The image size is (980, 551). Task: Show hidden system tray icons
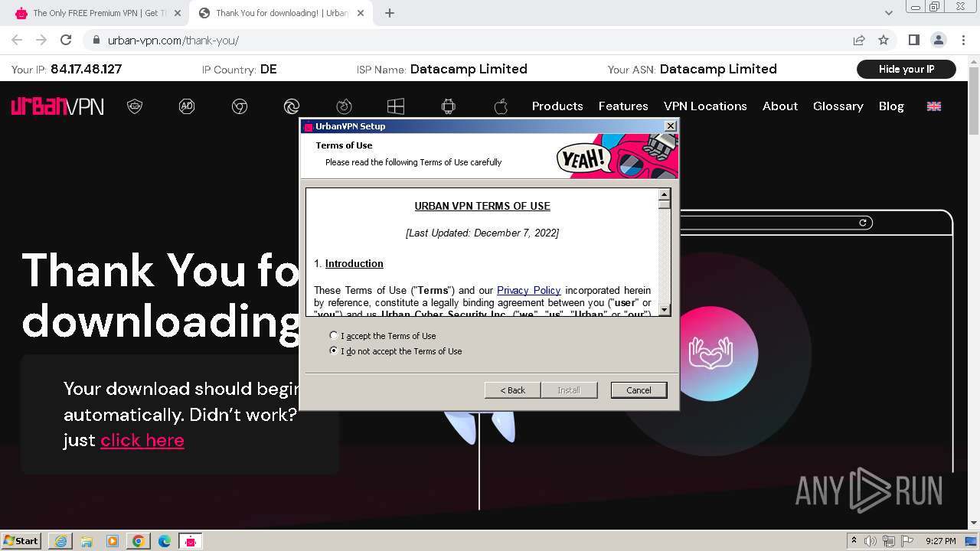[854, 541]
